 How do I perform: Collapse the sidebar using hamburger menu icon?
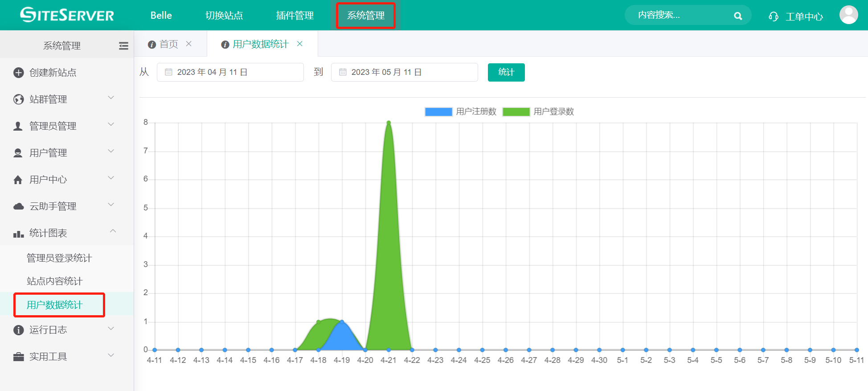[x=123, y=46]
